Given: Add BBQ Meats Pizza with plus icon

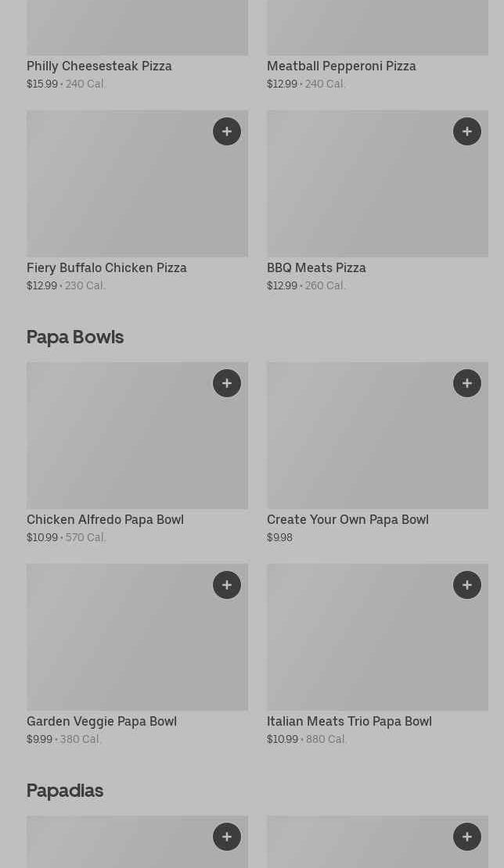Looking at the screenshot, I should [x=467, y=131].
